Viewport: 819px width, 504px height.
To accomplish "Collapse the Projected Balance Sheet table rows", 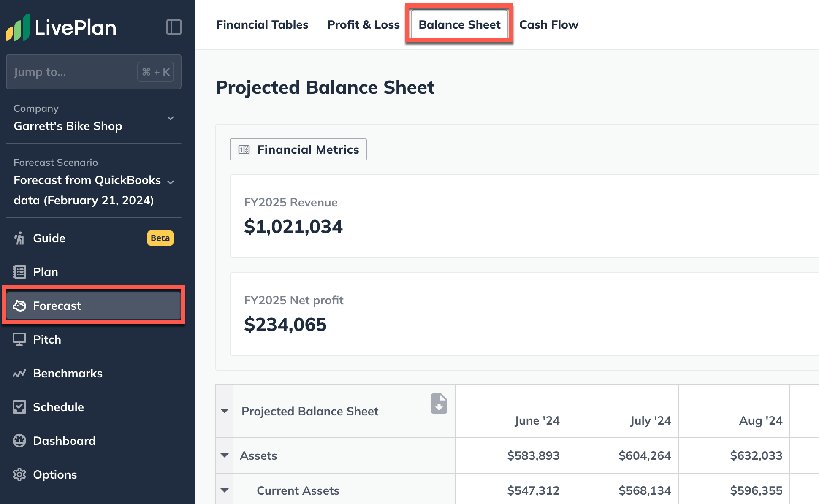I will 225,411.
